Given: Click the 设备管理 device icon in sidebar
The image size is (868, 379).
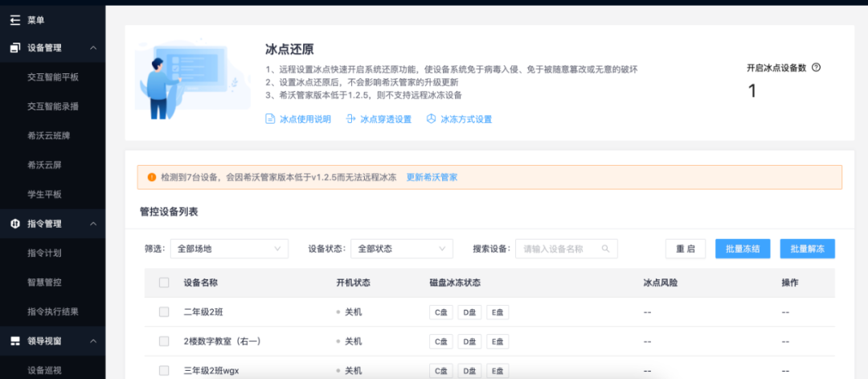Looking at the screenshot, I should tap(14, 48).
